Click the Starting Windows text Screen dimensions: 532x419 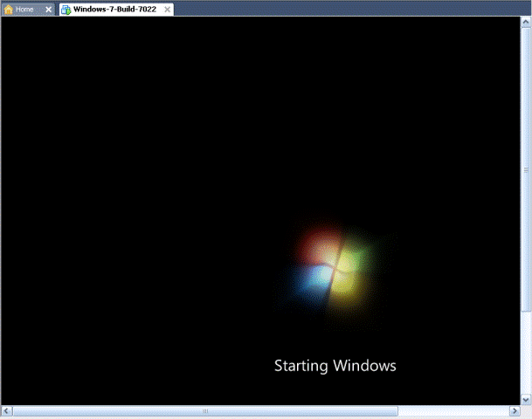click(x=335, y=366)
